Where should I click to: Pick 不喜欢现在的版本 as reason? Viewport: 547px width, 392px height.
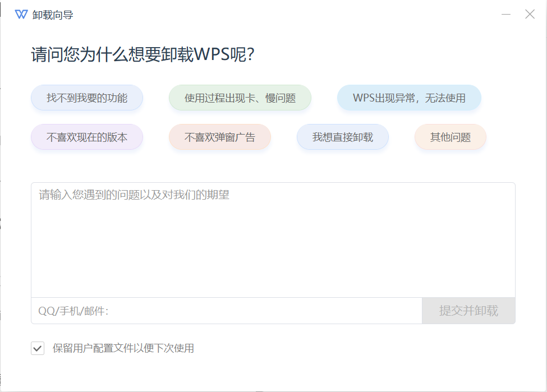[87, 137]
